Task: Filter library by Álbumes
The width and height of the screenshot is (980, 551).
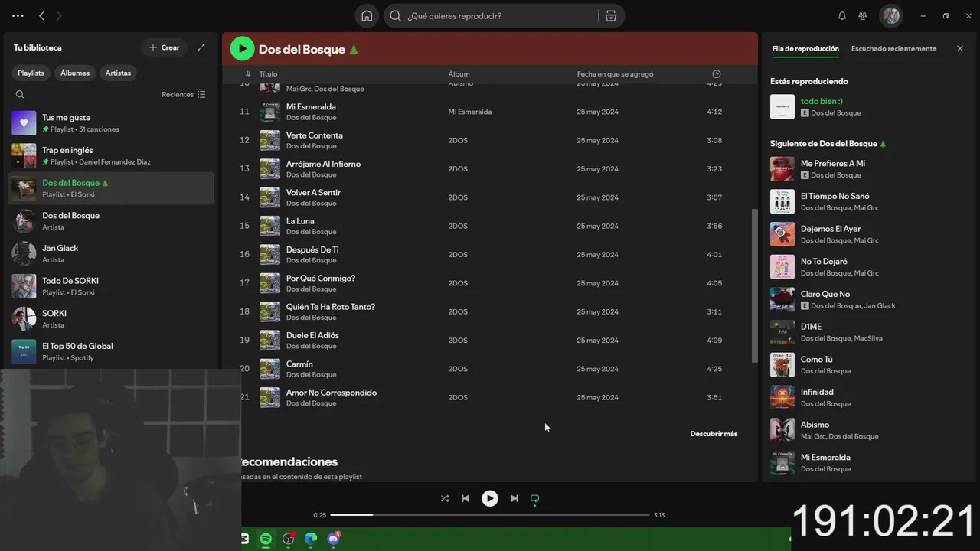Action: (75, 73)
